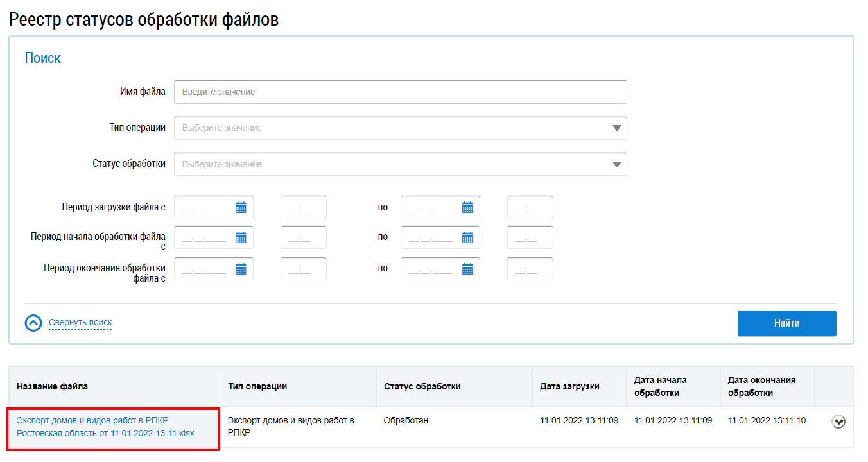Screen dimensions: 868x462
Task: Open calendar for file upload period start
Action: (241, 207)
